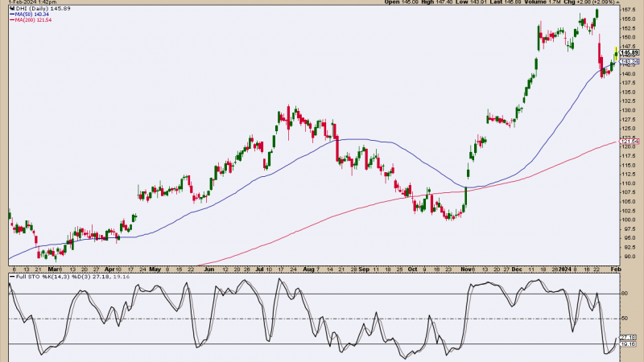Click the Mar label on date axis
Screen dimensions: 644x362
(x=53, y=269)
